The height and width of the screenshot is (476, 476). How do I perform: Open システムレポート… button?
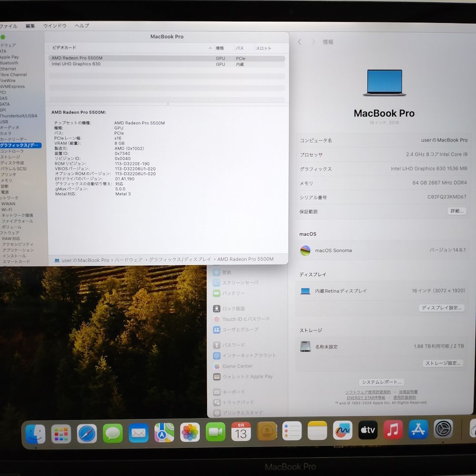coord(381,382)
